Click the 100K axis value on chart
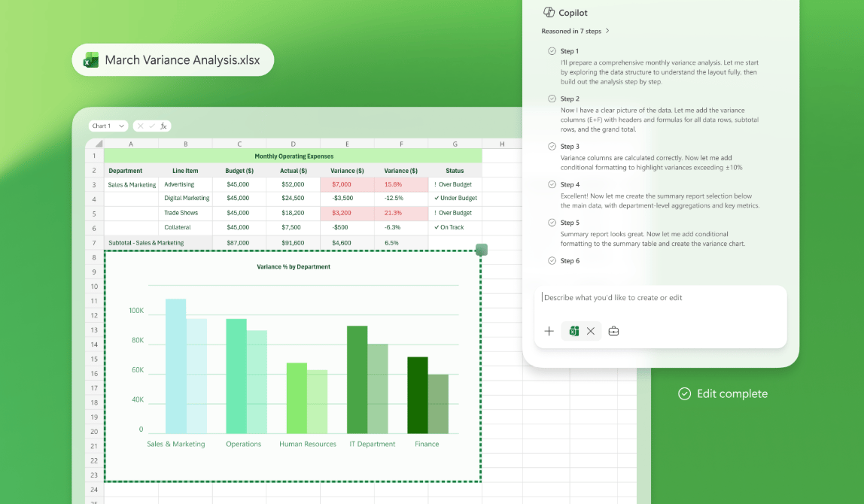 (136, 311)
